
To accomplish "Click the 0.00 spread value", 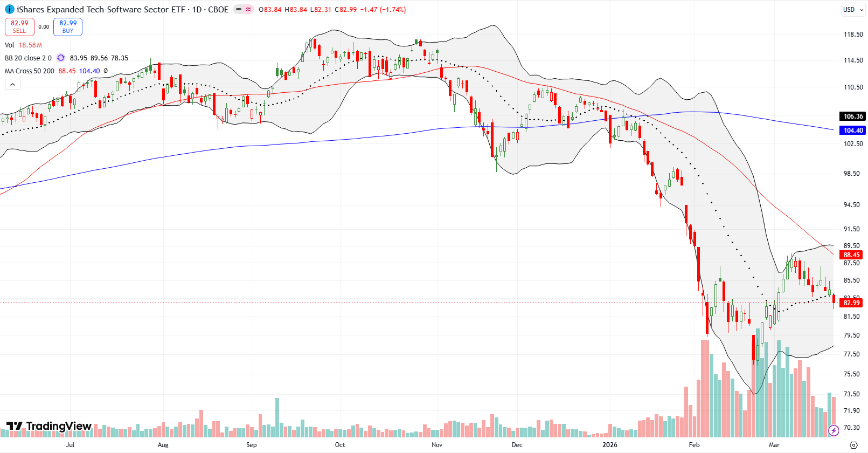I will tap(44, 26).
